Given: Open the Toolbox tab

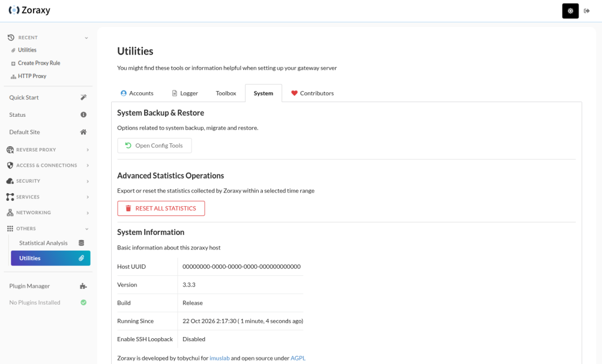Looking at the screenshot, I should [226, 93].
